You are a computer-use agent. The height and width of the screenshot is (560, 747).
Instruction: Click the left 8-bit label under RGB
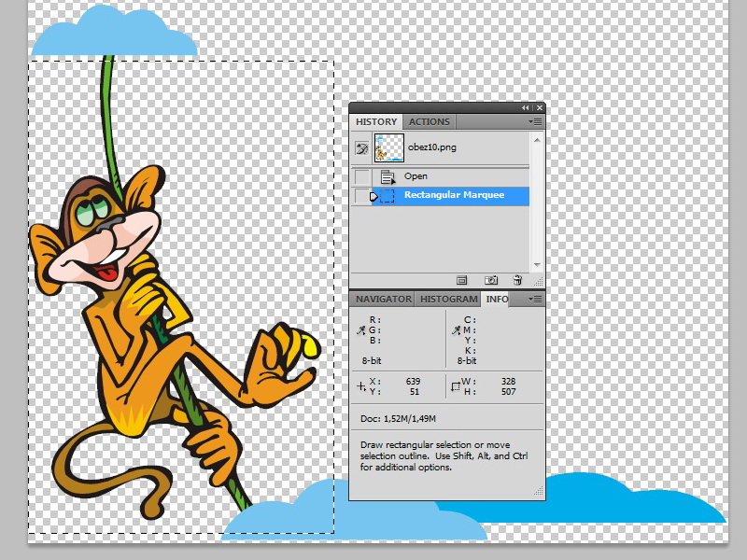[x=372, y=361]
